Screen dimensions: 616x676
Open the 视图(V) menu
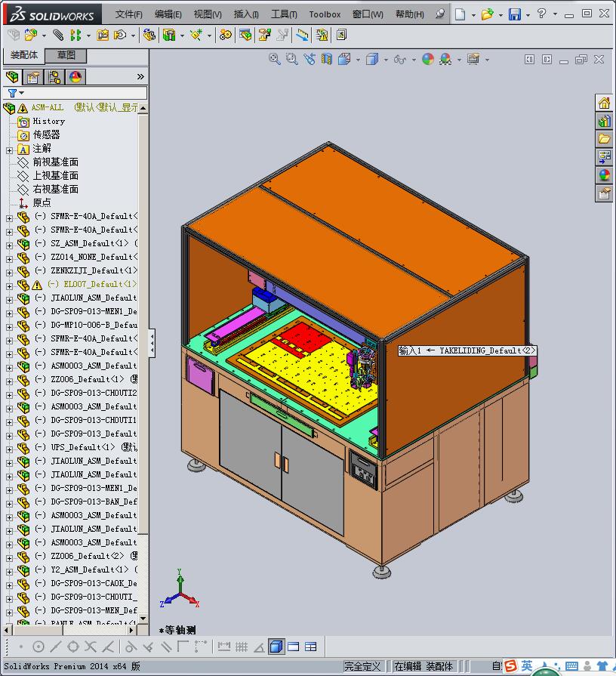click(208, 14)
